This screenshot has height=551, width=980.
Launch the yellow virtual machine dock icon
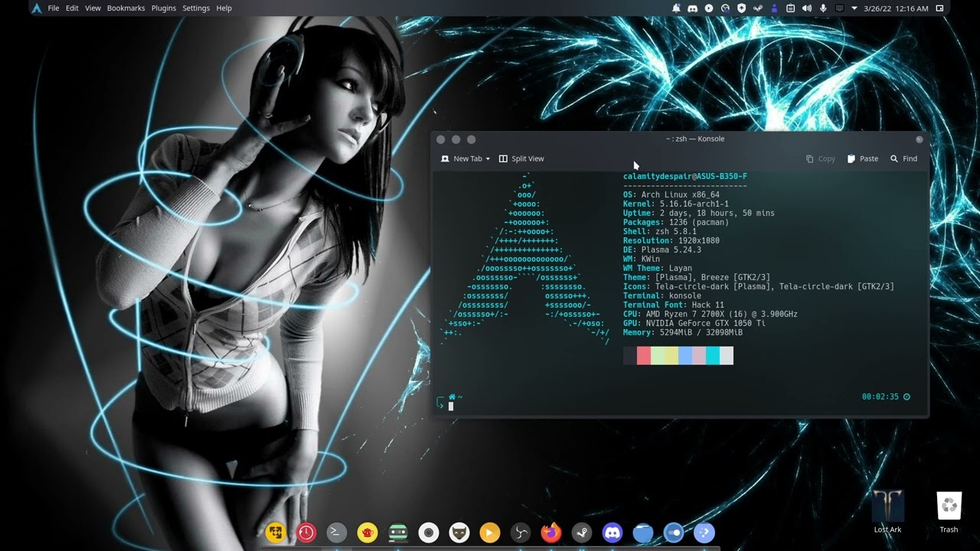point(276,532)
